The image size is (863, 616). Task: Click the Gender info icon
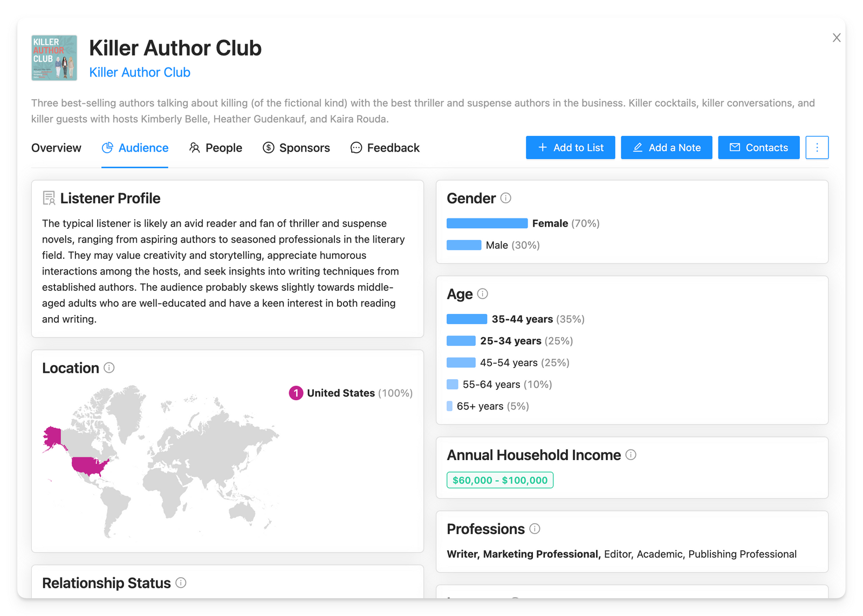[505, 198]
